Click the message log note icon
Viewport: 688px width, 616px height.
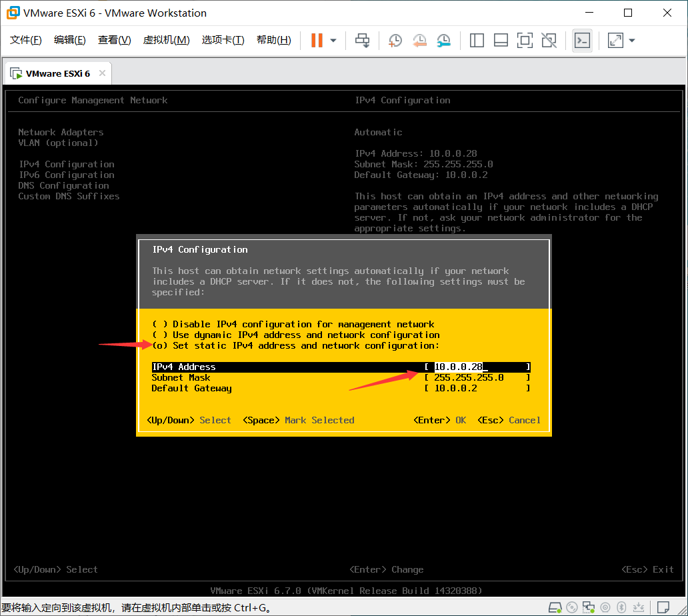663,607
